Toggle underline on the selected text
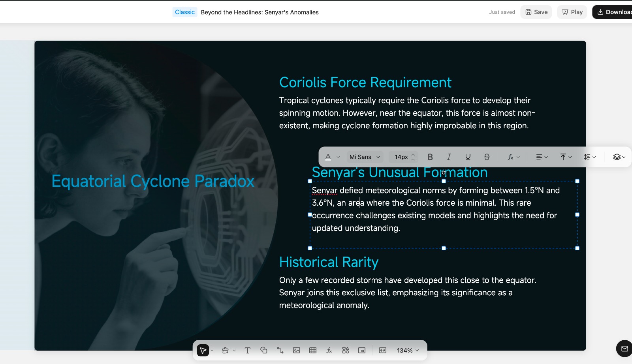Screen dimensions: 632x364 click(x=468, y=157)
